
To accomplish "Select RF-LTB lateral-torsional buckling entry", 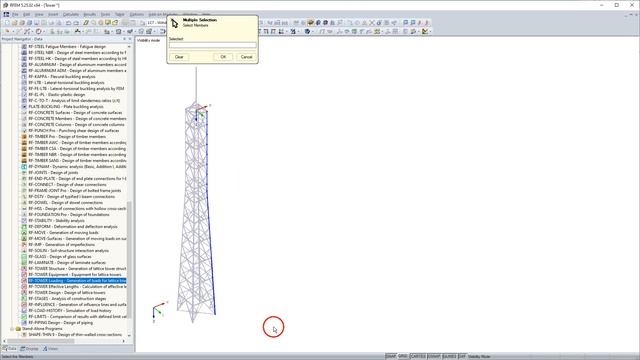I will [66, 82].
